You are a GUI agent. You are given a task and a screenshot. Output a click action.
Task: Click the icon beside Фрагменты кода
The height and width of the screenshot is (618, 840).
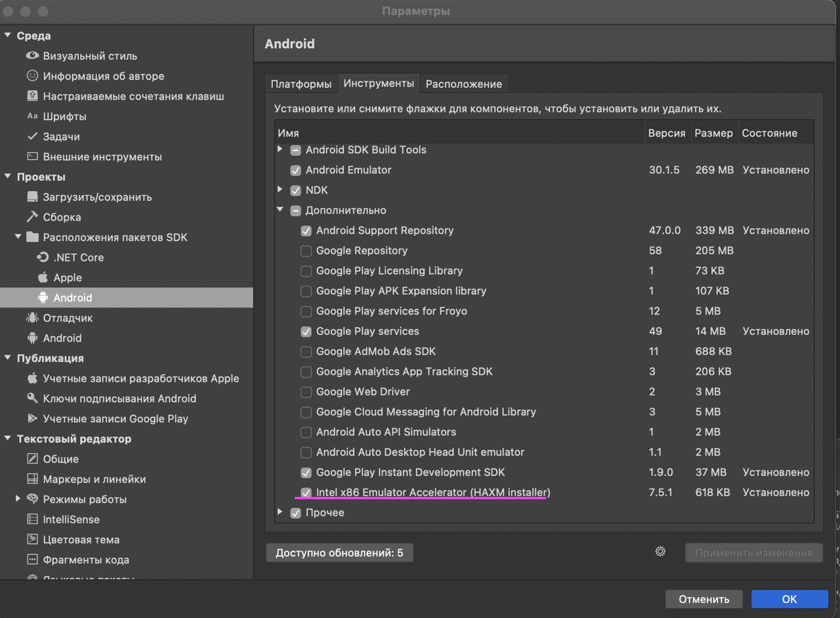point(32,560)
